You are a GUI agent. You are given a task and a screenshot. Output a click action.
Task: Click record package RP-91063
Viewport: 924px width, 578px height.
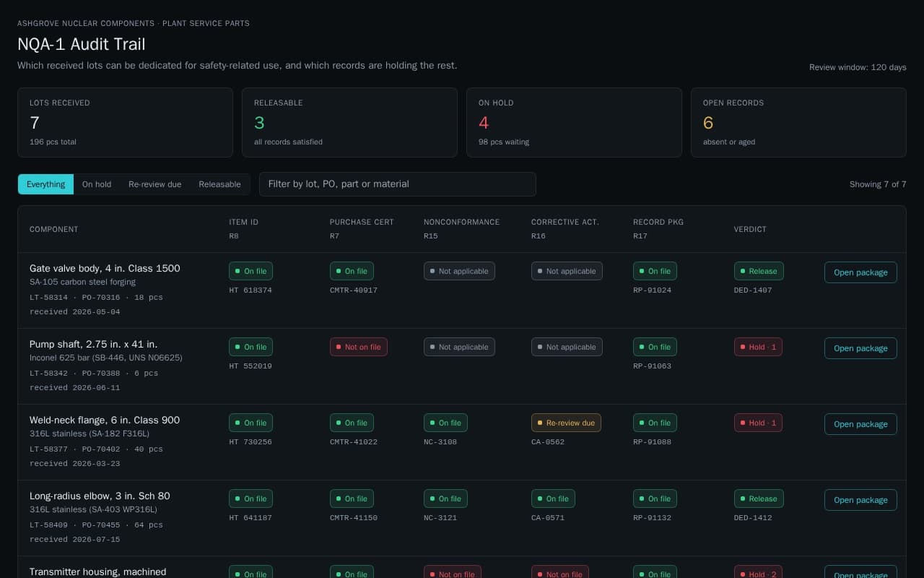point(652,366)
